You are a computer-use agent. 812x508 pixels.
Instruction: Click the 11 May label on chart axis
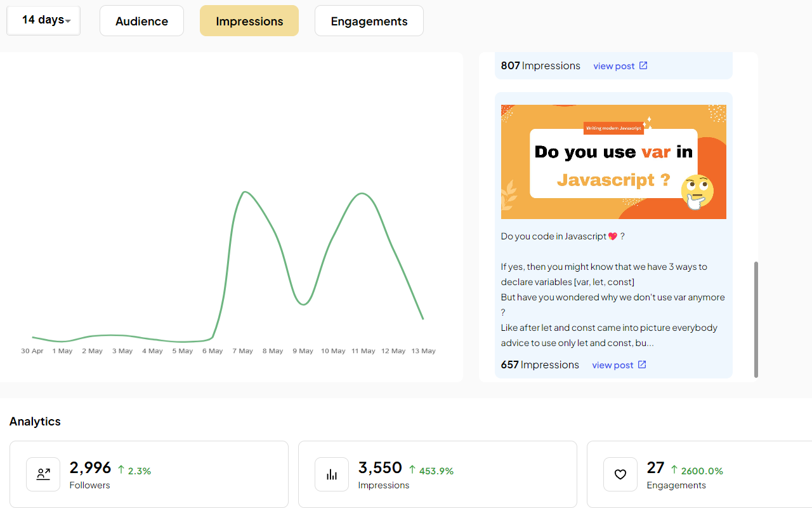click(x=363, y=351)
